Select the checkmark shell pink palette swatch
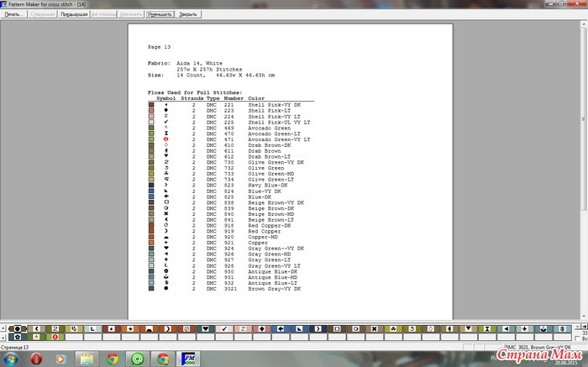Image resolution: width=588 pixels, height=367 pixels. pos(224,328)
